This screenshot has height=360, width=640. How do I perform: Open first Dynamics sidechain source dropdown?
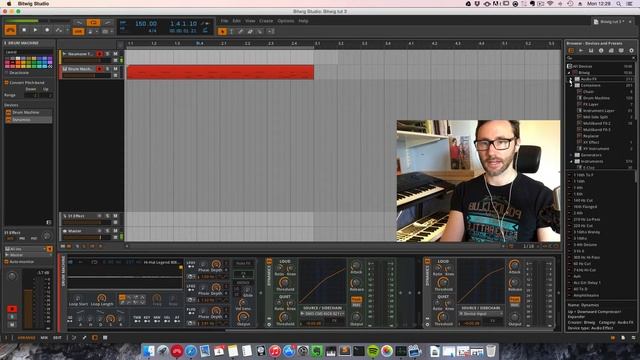tap(322, 313)
